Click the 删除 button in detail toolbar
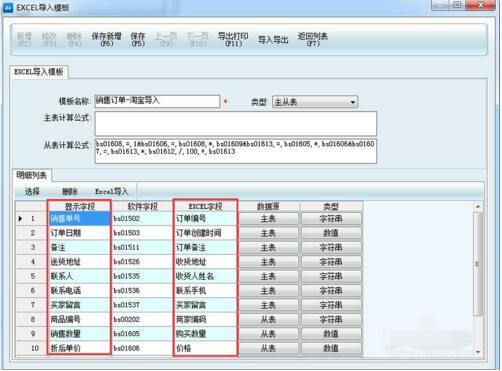Viewport: 502px width, 371px height. [70, 192]
